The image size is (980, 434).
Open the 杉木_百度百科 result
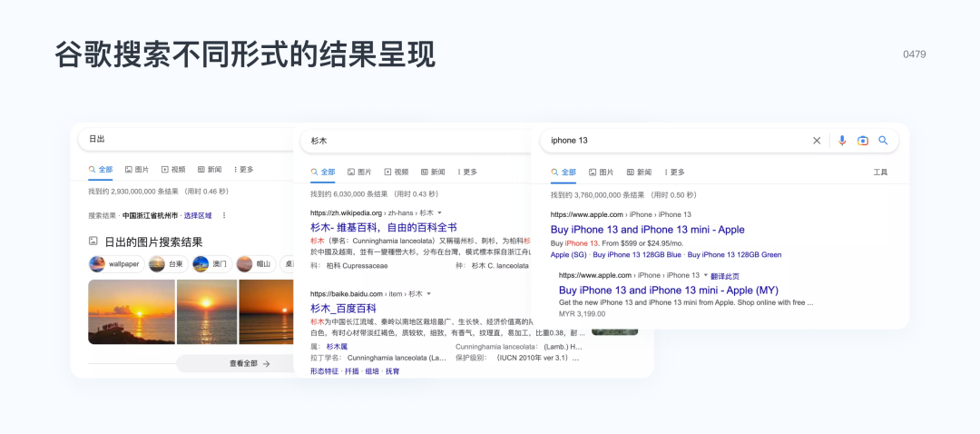343,308
